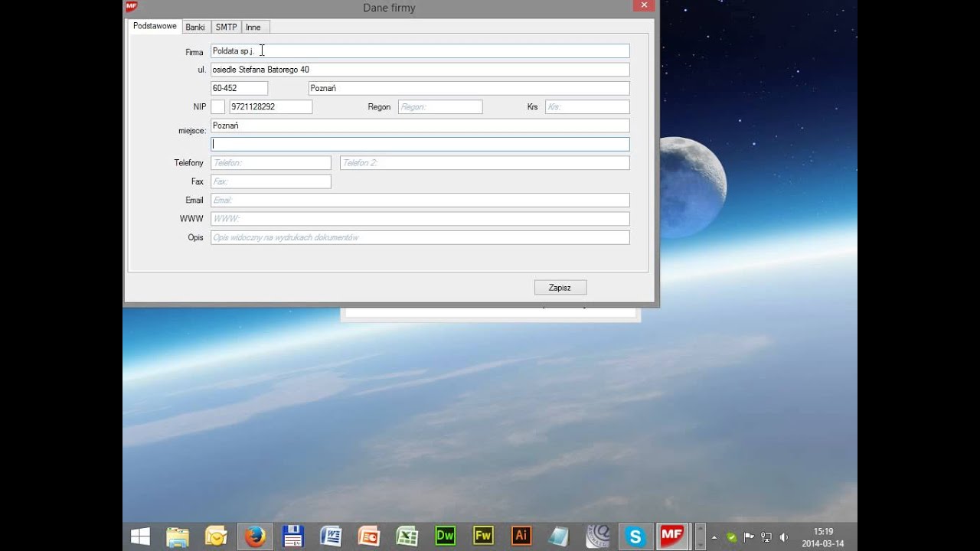Launch PowerPoint from the taskbar
This screenshot has width=980, height=551.
click(369, 536)
